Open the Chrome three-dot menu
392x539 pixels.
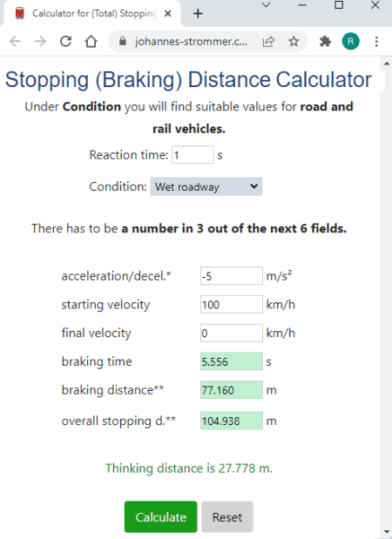pos(376,42)
